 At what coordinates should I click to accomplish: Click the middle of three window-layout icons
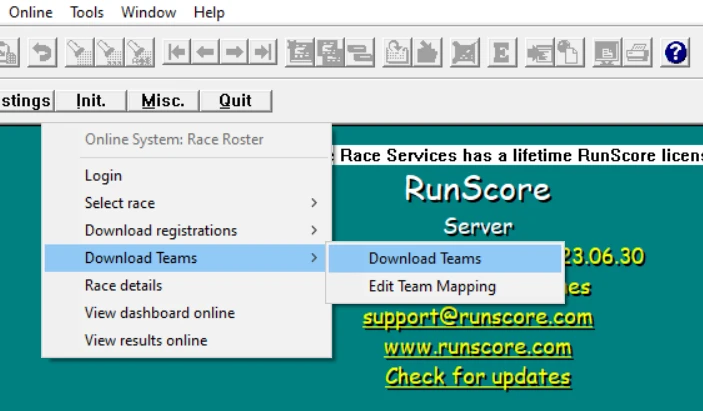pos(330,53)
